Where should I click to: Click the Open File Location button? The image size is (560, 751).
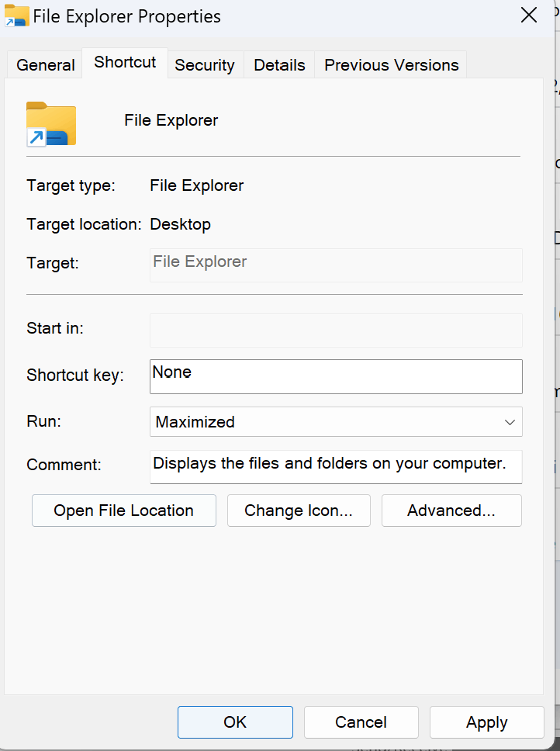124,510
